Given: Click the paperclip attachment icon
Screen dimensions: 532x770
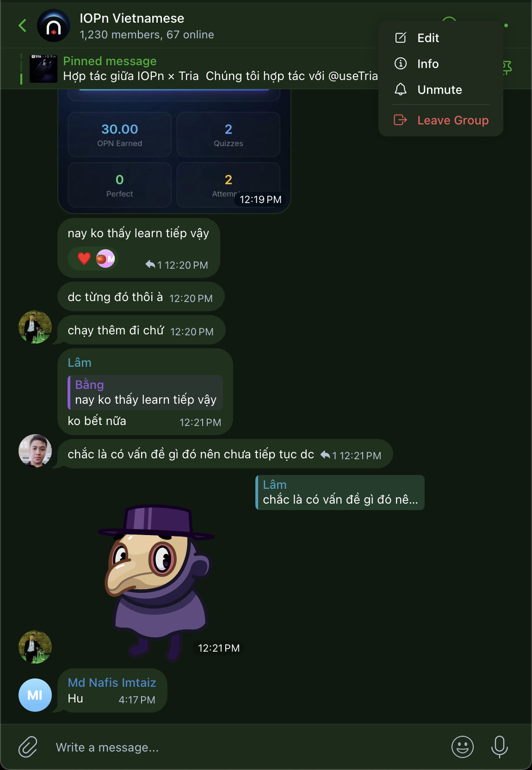Looking at the screenshot, I should pos(28,747).
